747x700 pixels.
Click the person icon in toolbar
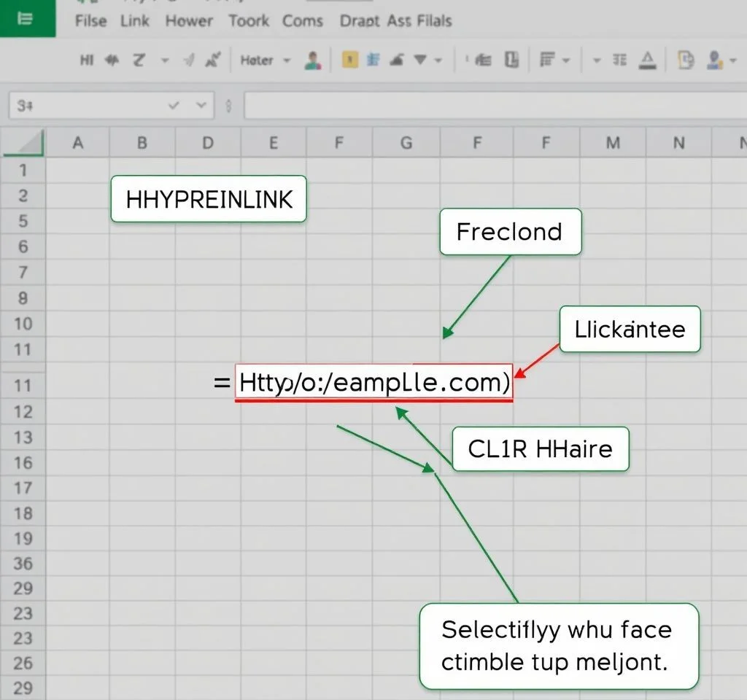314,61
